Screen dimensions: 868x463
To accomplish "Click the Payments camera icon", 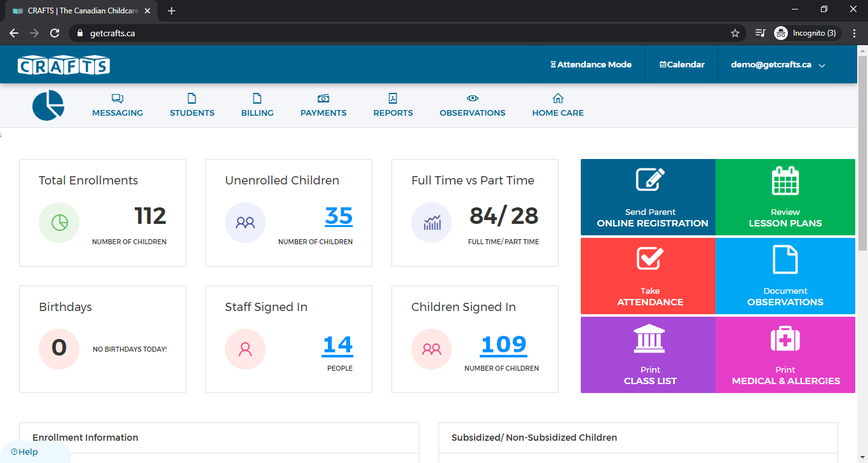I will (x=323, y=99).
